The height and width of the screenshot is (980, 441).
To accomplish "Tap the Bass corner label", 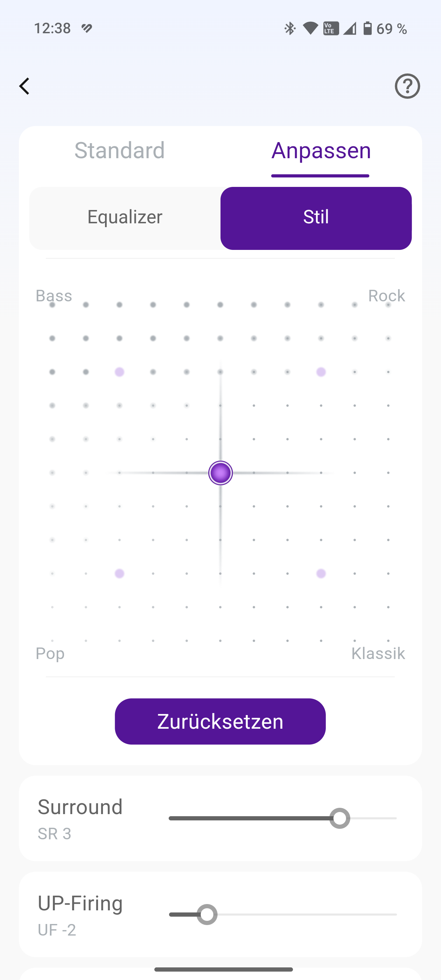I will point(54,296).
